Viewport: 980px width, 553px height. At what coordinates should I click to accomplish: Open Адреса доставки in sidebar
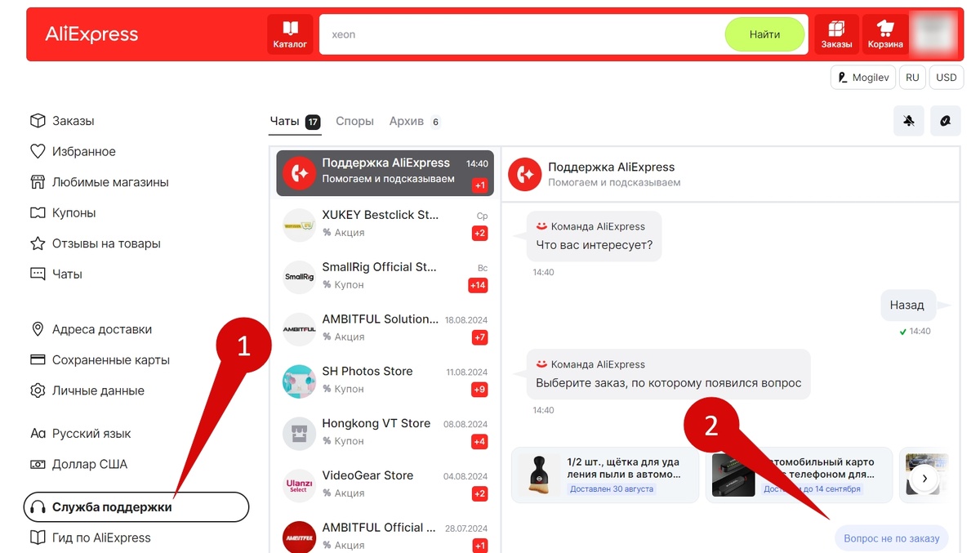[91, 329]
